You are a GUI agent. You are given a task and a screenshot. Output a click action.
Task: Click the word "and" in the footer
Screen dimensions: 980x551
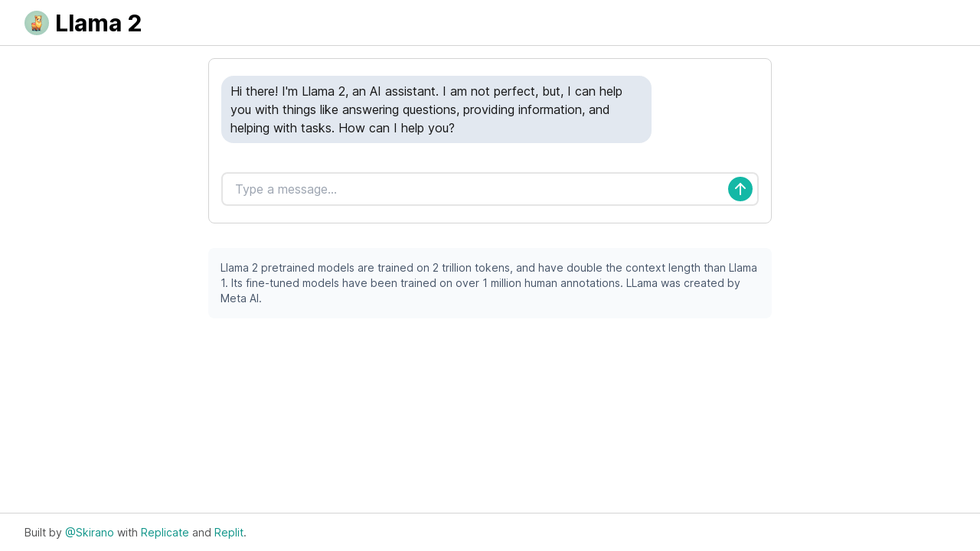pos(201,533)
